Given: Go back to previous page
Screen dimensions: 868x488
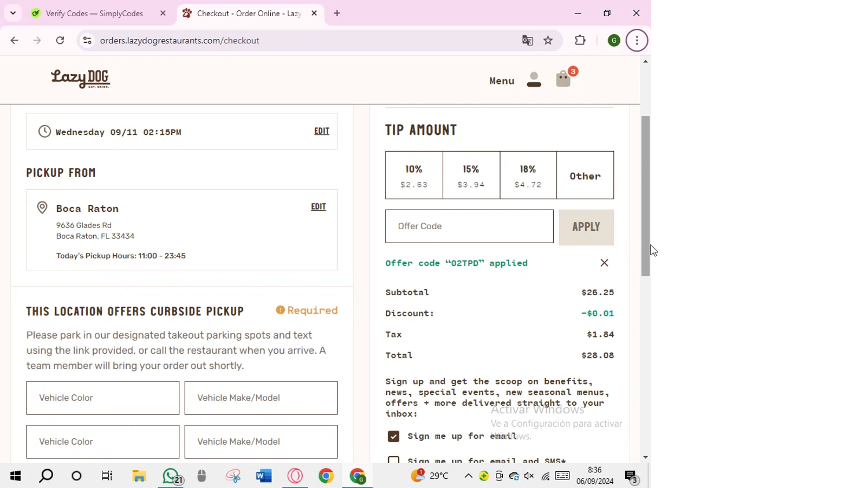Looking at the screenshot, I should click(x=14, y=41).
